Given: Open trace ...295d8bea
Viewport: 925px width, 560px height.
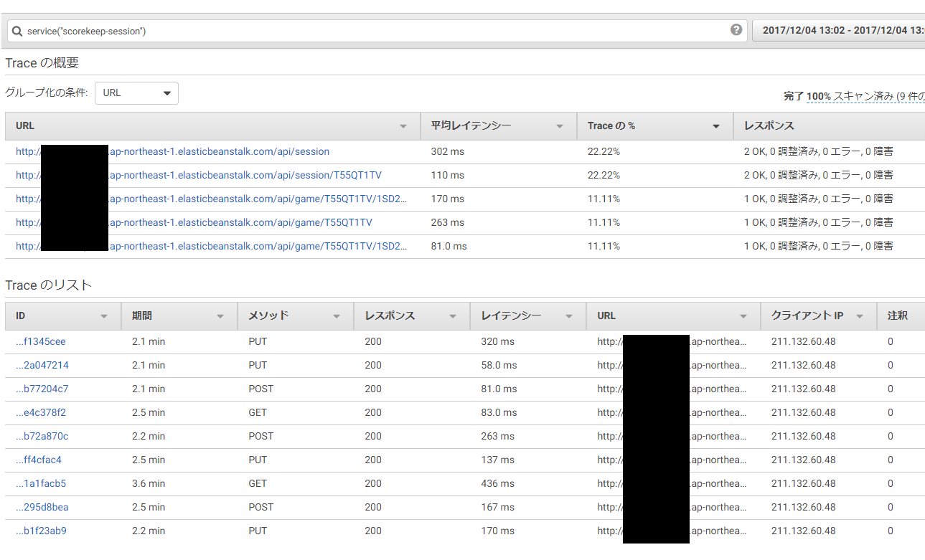Looking at the screenshot, I should (42, 507).
